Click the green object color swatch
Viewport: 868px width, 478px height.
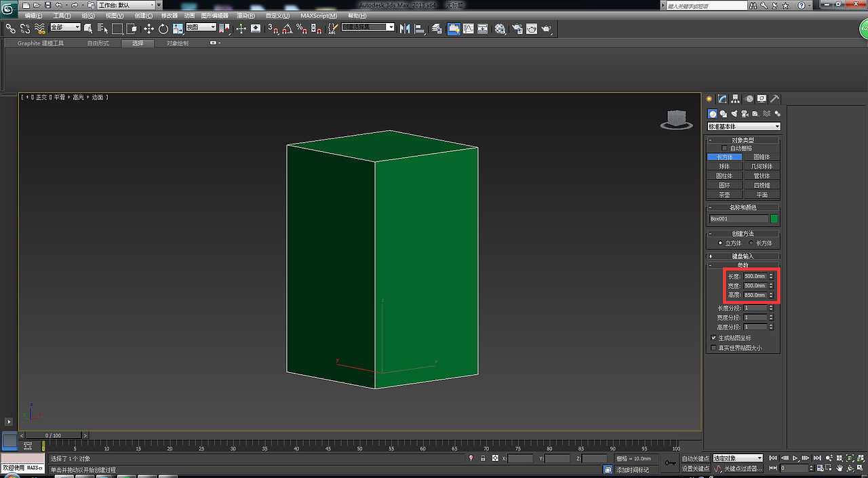[x=774, y=219]
